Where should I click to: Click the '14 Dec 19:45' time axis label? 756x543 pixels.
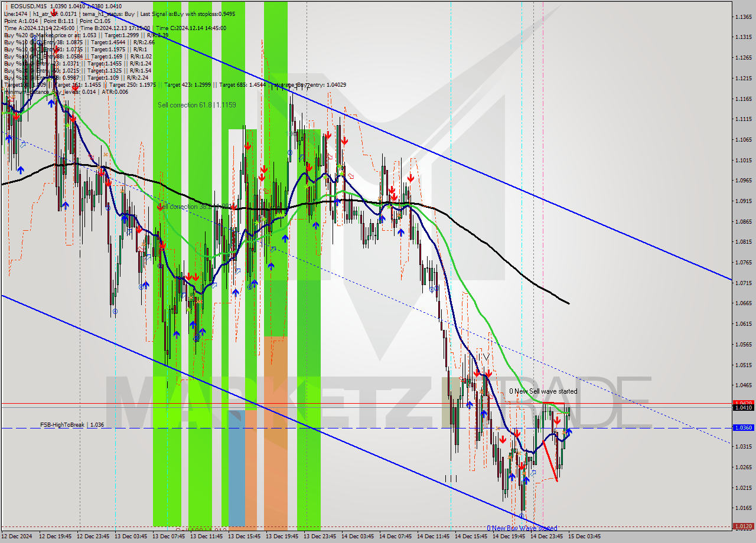[509, 537]
